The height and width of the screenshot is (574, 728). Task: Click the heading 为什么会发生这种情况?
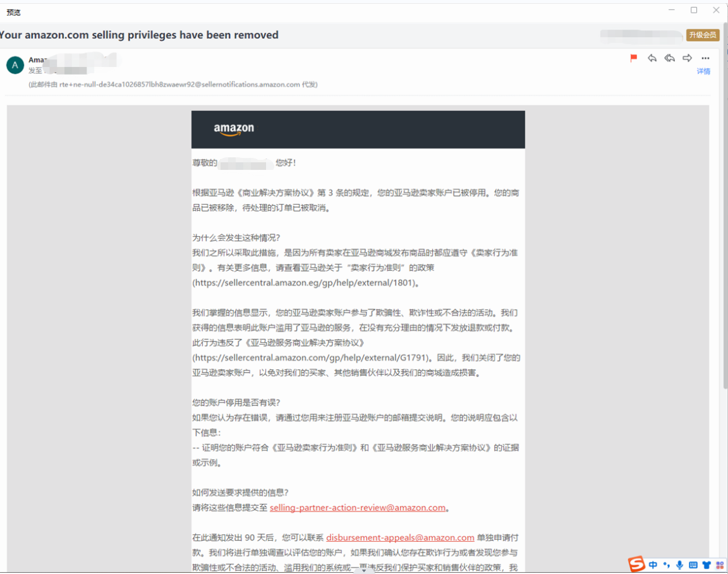pos(236,237)
